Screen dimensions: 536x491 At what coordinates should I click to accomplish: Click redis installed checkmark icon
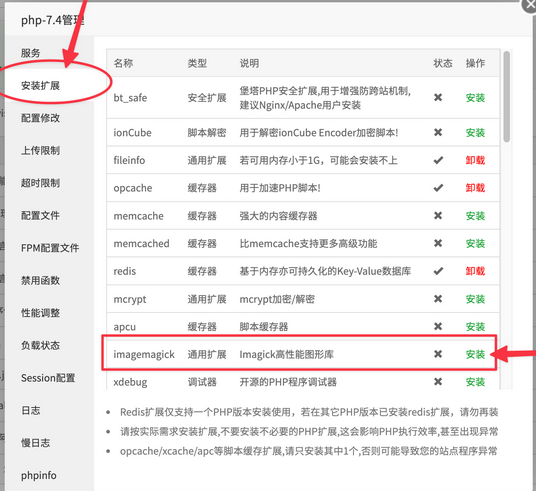coord(438,271)
